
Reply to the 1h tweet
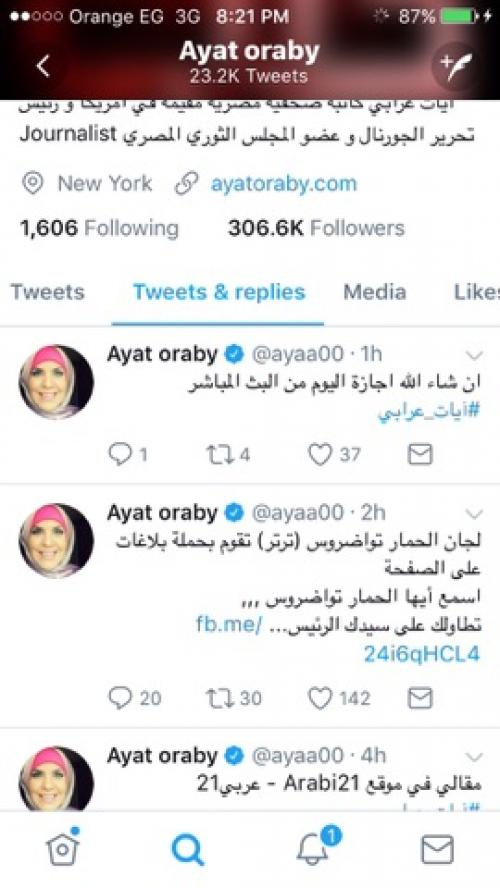pos(127,454)
